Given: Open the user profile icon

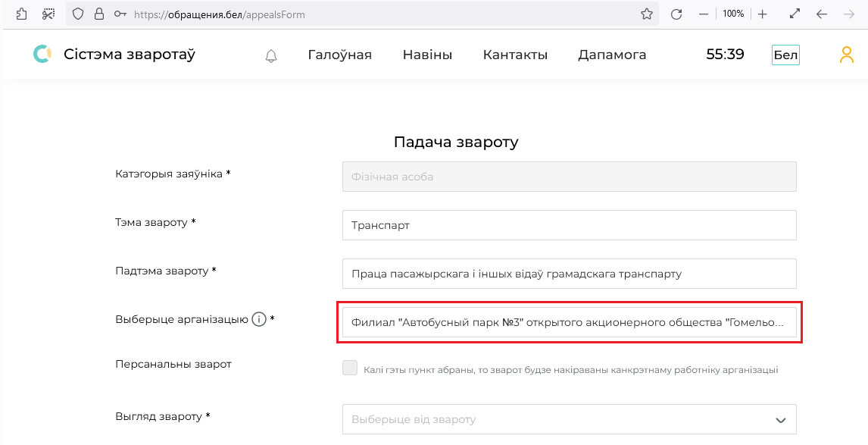Looking at the screenshot, I should 846,55.
